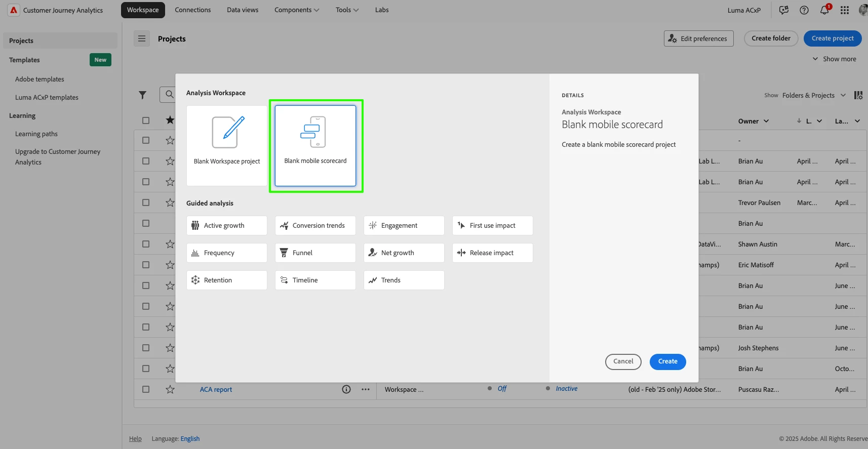Toggle the hamburger navigation menu
The width and height of the screenshot is (868, 449).
(142, 38)
